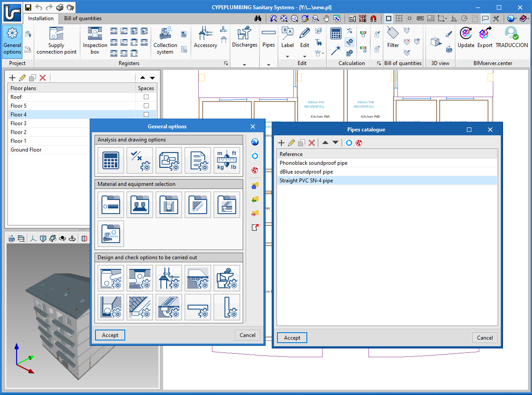Select Phonoblack soundproof pipe row
Screen dimensions: 532x395
(x=387, y=163)
